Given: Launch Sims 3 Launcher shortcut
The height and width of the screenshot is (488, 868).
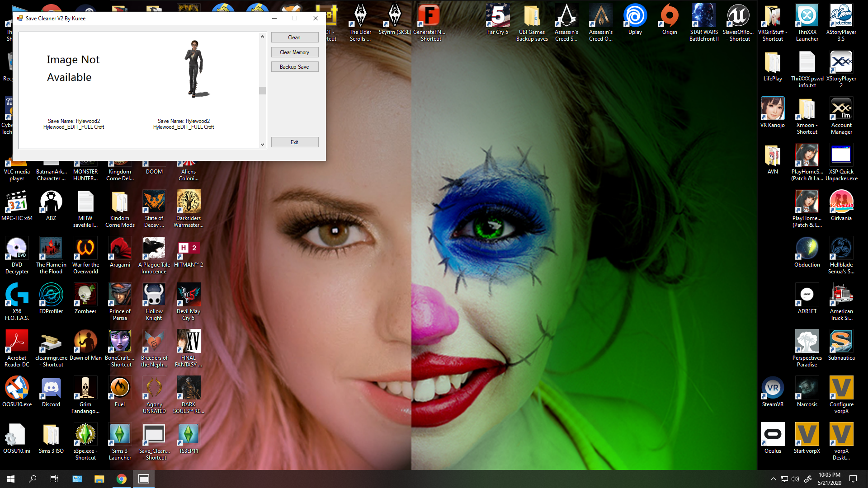Looking at the screenshot, I should coord(120,441).
